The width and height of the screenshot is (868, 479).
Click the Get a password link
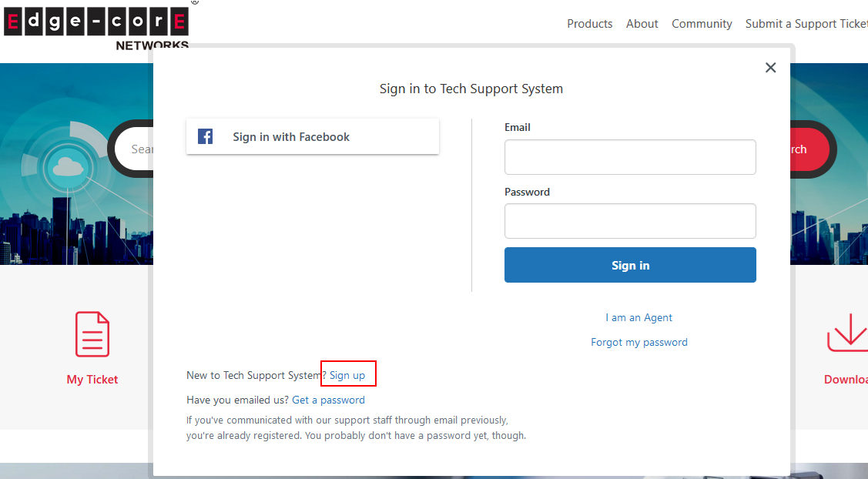pyautogui.click(x=328, y=400)
